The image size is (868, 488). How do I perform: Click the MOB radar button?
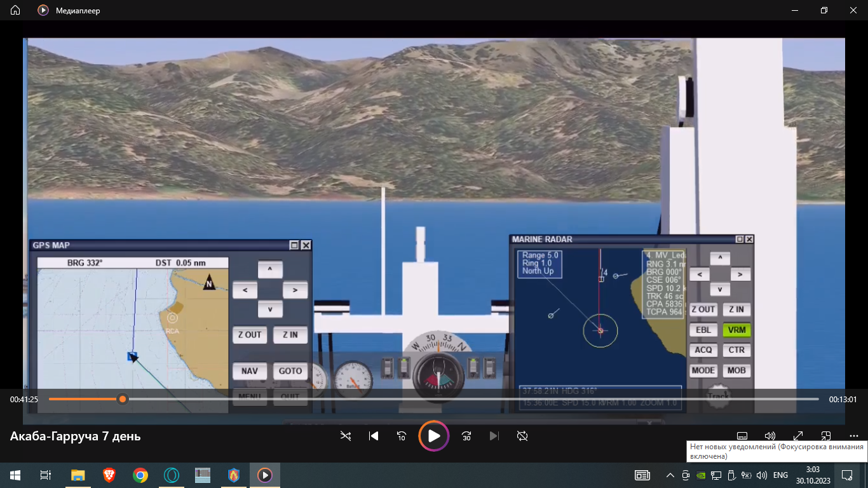pos(736,370)
